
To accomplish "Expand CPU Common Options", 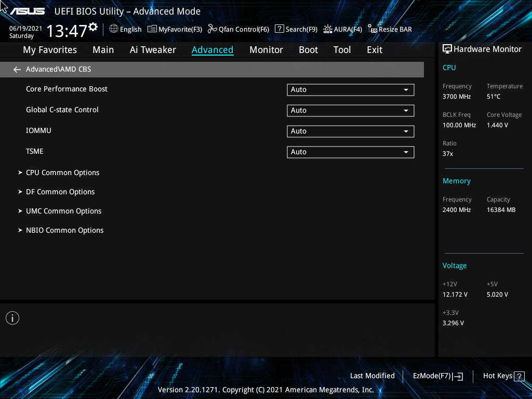I will tap(62, 172).
